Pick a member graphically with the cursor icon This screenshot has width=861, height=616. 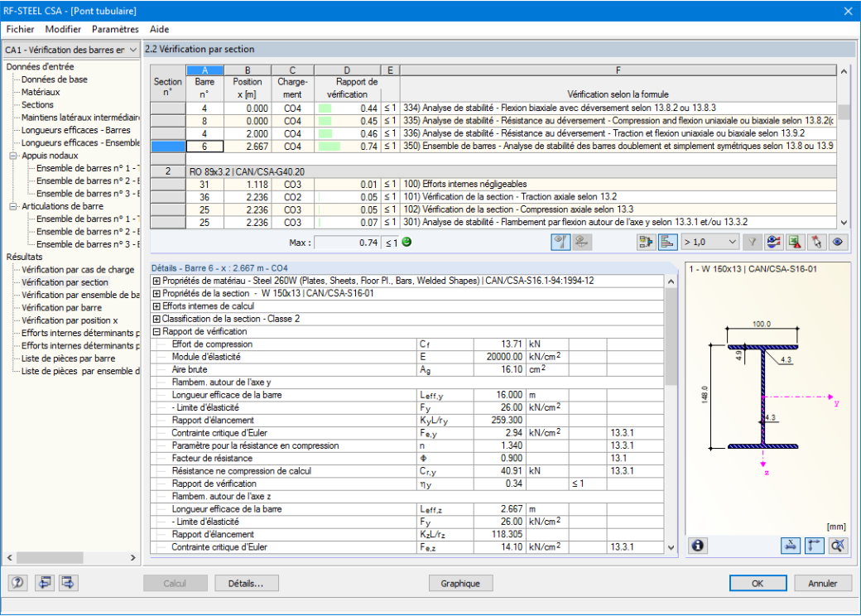816,242
